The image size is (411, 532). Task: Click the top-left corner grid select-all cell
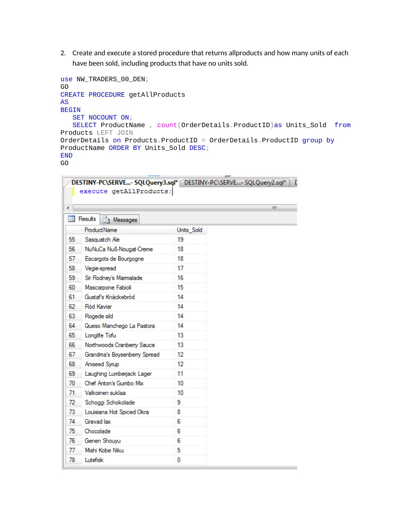pyautogui.click(x=74, y=230)
